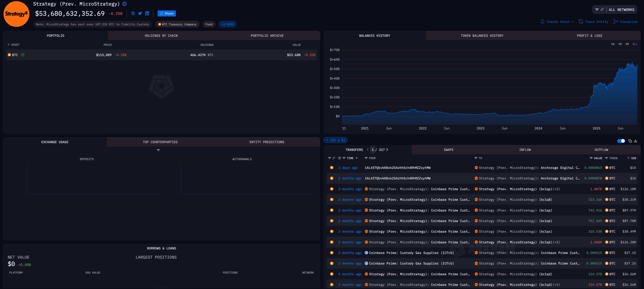Remove the USD ≥ $1 filter chip
Screen dimensions: 644x289
tap(328, 140)
